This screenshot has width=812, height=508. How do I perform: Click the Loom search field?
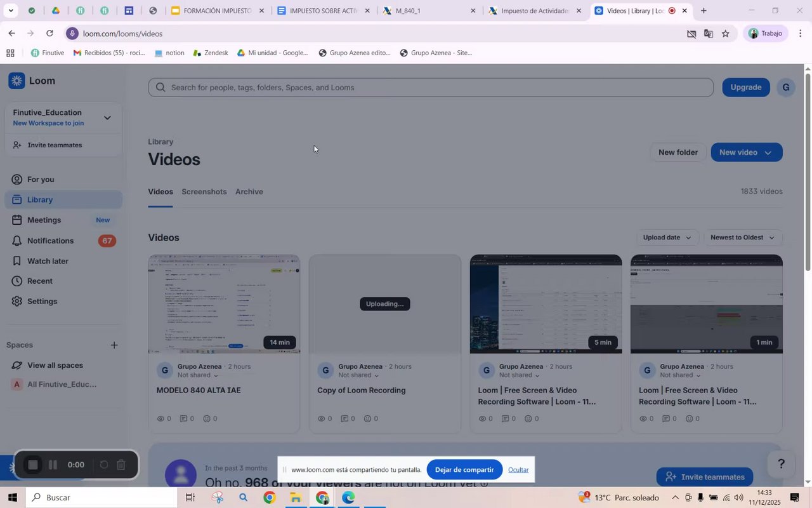point(431,88)
